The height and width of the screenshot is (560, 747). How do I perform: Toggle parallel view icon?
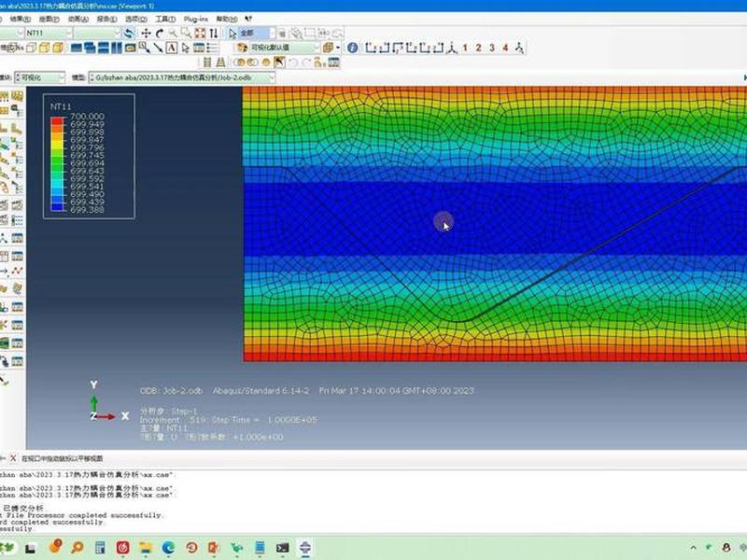(207, 63)
